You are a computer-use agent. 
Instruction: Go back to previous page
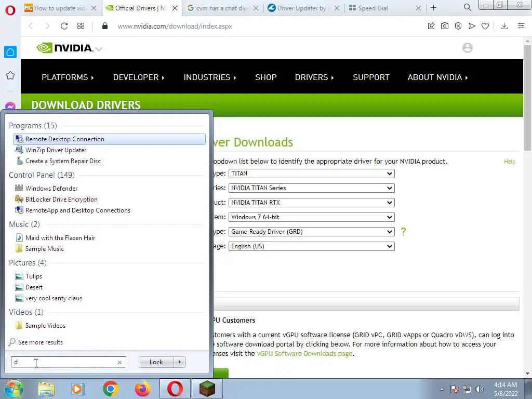pos(31,26)
